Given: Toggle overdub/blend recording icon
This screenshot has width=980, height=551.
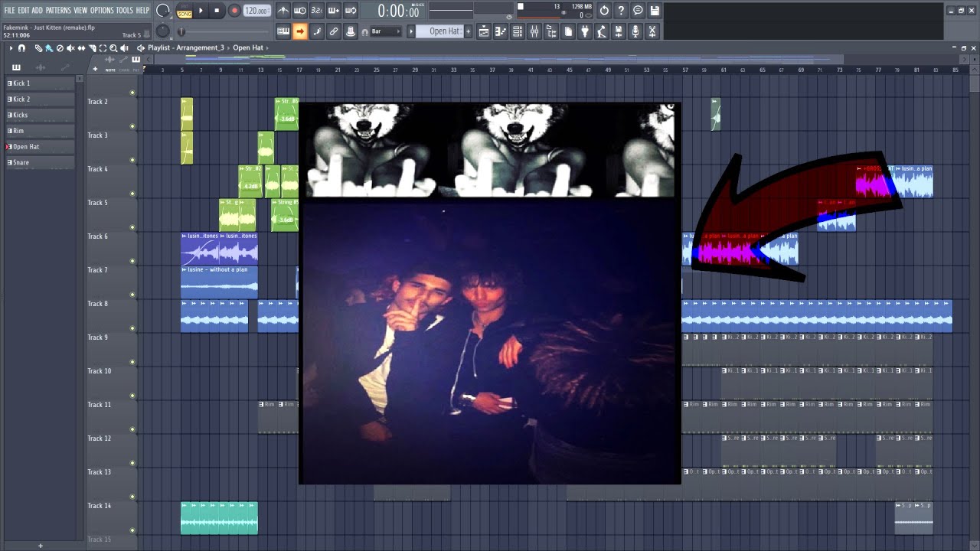Looking at the screenshot, I should 333,11.
